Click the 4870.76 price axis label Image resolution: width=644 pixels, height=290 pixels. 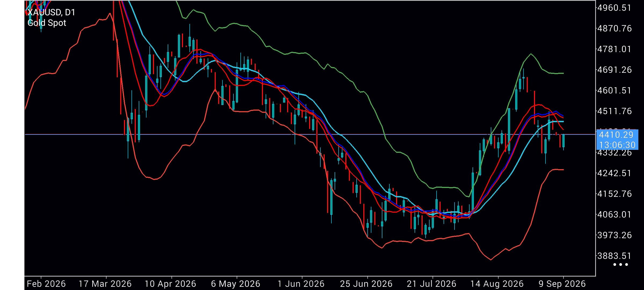click(614, 28)
